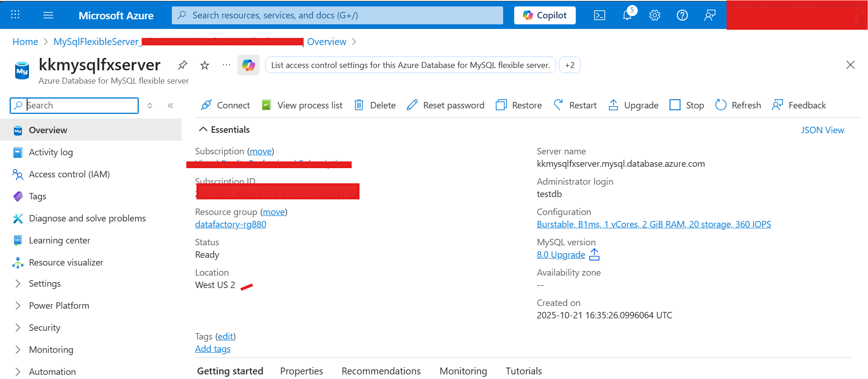Click the Restore toolbar button

519,105
